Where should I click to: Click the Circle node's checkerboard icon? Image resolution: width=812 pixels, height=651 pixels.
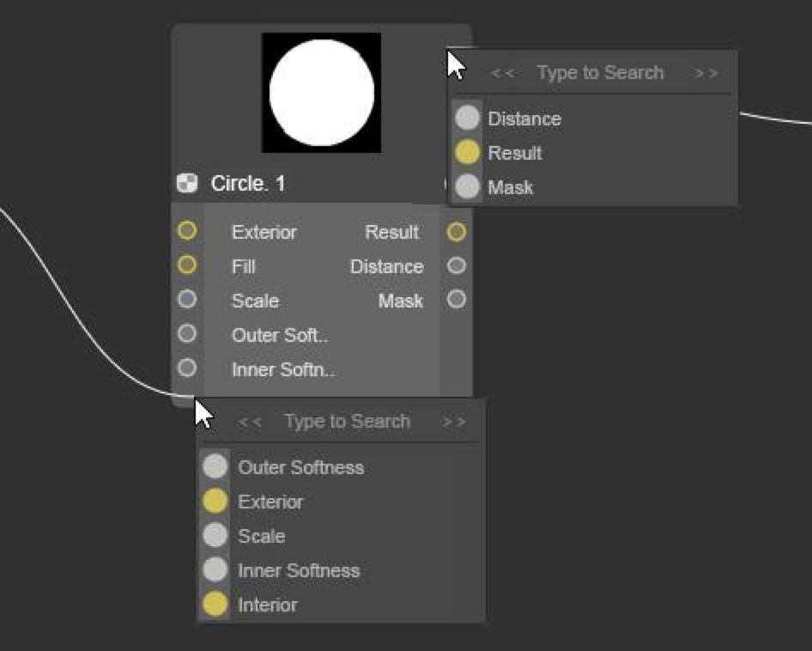186,183
